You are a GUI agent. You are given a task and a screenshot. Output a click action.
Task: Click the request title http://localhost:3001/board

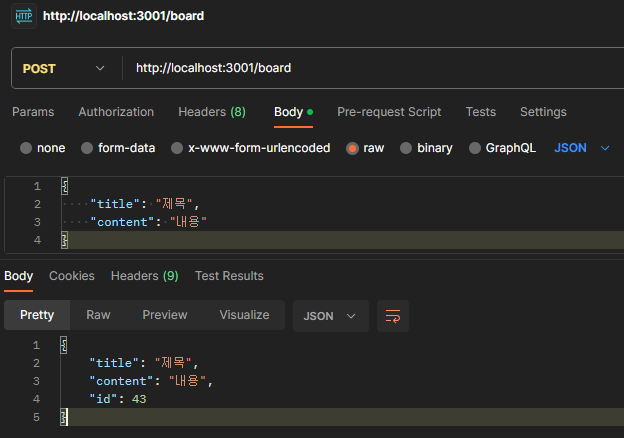pos(123,16)
